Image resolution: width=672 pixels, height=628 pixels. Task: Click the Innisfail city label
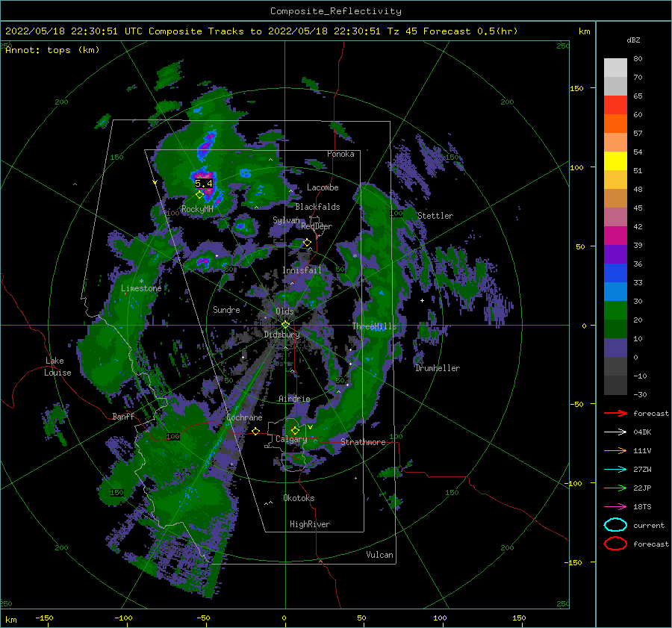pos(302,270)
